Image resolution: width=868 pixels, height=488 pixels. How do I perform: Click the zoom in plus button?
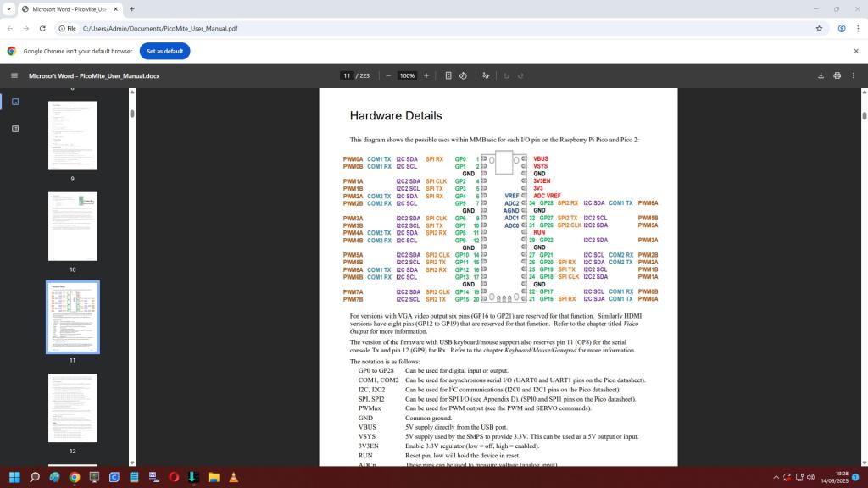tap(426, 75)
